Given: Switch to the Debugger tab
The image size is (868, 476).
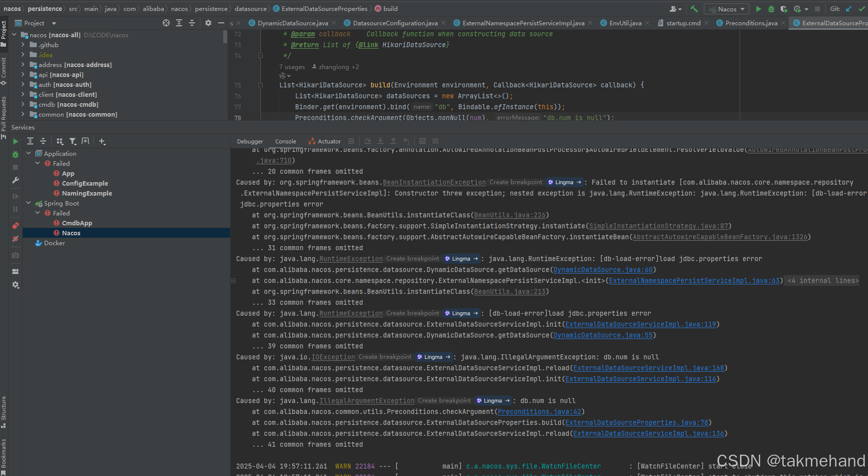Looking at the screenshot, I should coord(250,141).
